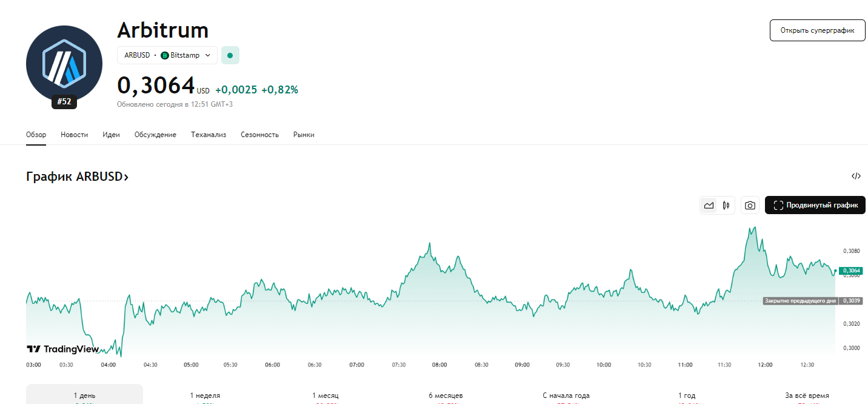Take a chart snapshot with camera icon
The height and width of the screenshot is (404, 868).
pos(750,206)
